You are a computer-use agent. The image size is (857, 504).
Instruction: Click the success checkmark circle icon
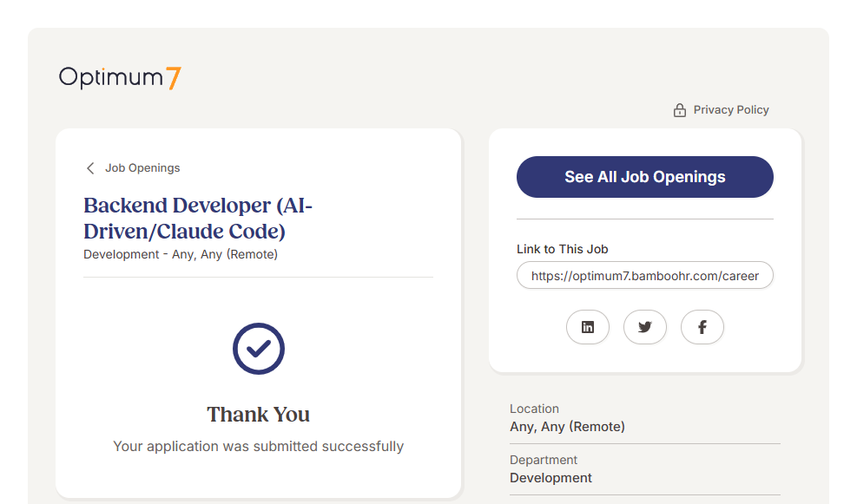[258, 349]
